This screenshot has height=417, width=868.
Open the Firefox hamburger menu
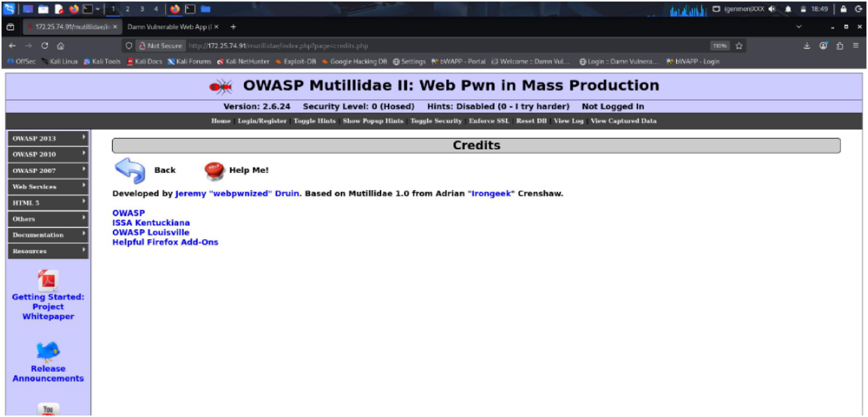pyautogui.click(x=856, y=45)
